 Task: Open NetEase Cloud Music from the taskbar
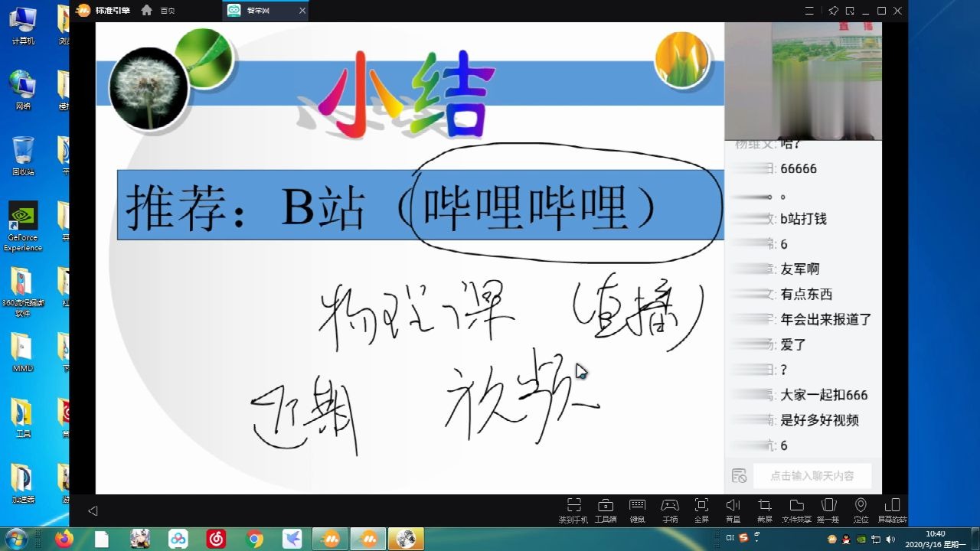point(217,539)
